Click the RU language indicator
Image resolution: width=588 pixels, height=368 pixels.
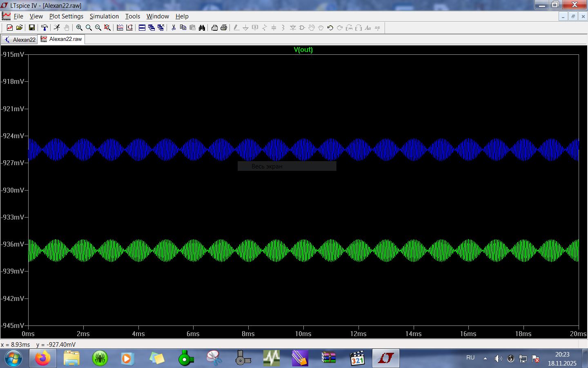pos(470,358)
